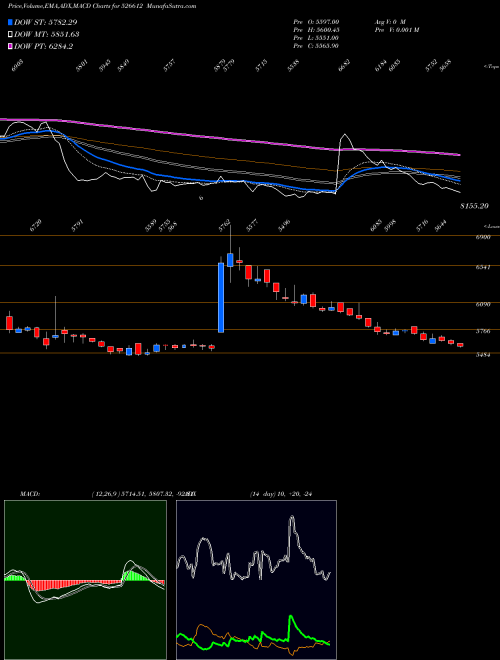Click the 5484 price axis label

pos(482,355)
